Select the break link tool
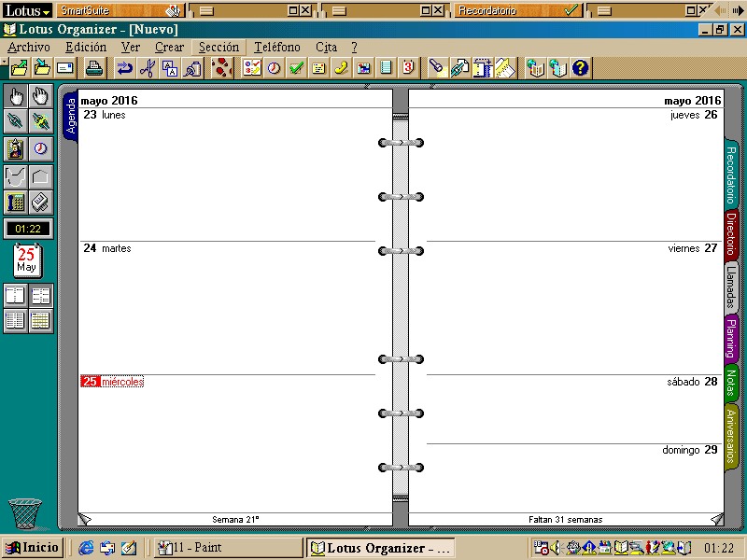The image size is (747, 560). (40, 121)
